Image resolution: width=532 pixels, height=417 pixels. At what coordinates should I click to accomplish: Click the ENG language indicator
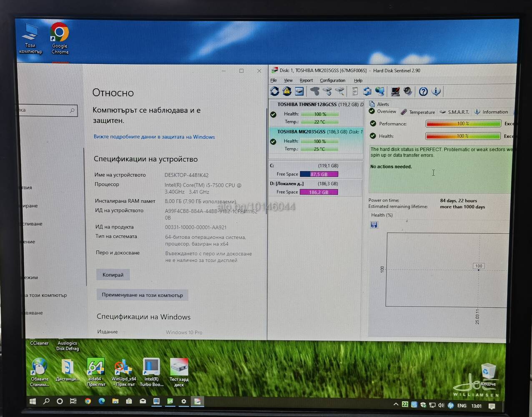pyautogui.click(x=462, y=405)
